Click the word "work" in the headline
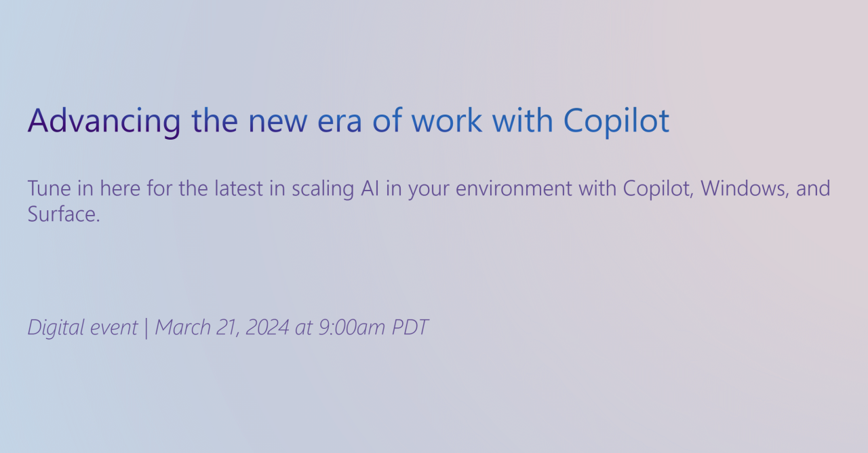This screenshot has height=453, width=868. (446, 121)
